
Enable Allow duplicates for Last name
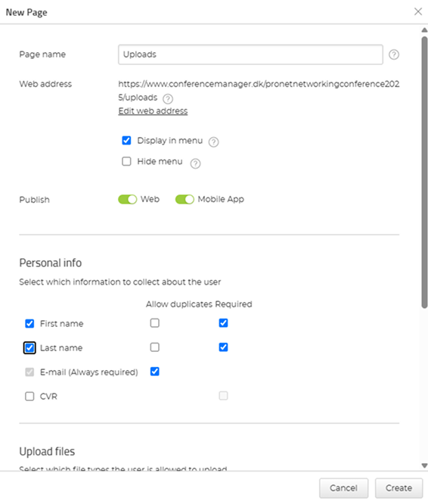coord(155,347)
